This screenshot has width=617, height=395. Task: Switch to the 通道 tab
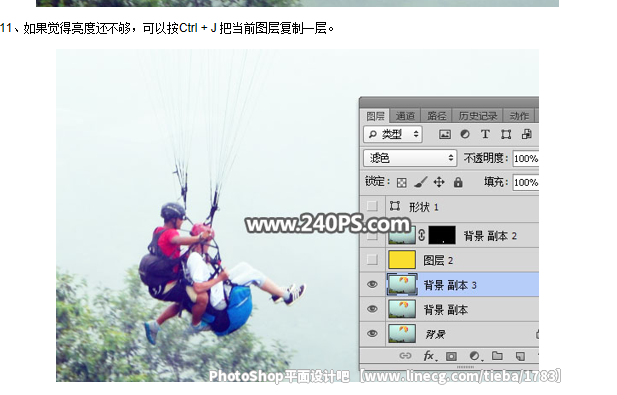[405, 116]
